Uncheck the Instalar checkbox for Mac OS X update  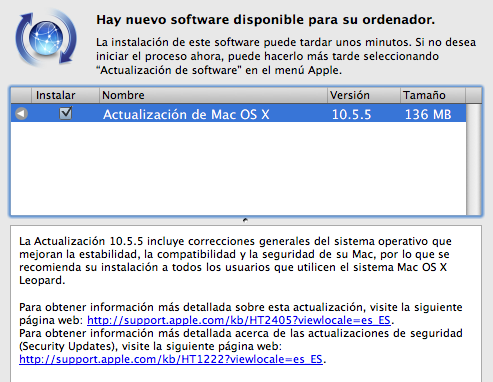click(66, 113)
